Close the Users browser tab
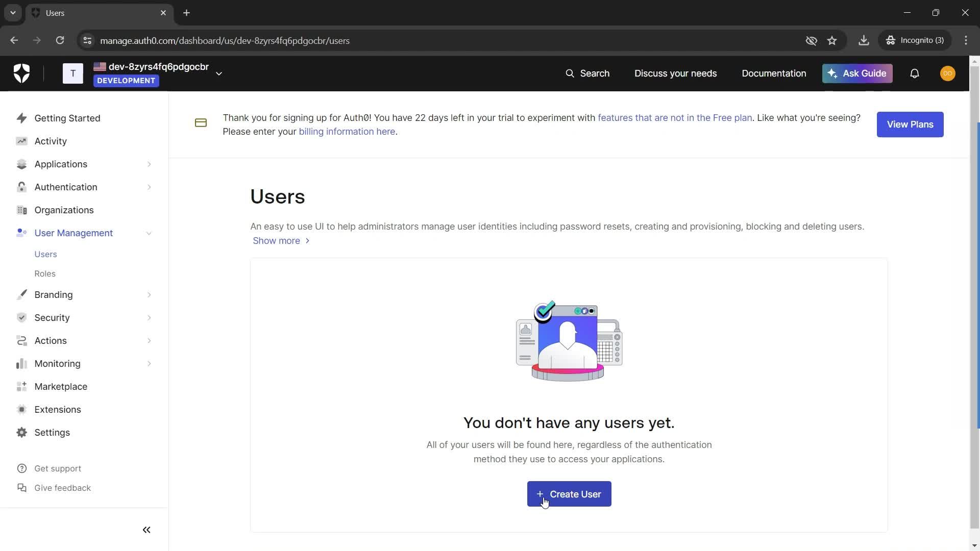Screen dimensions: 980x551 (163, 13)
